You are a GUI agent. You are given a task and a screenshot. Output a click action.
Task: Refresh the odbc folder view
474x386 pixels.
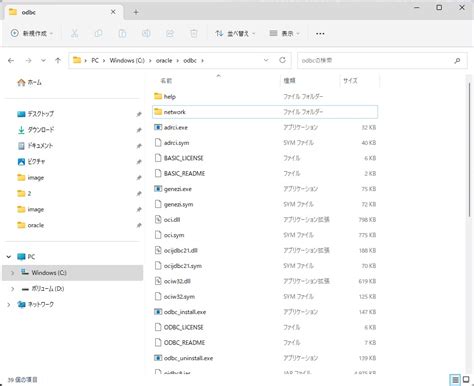click(282, 60)
